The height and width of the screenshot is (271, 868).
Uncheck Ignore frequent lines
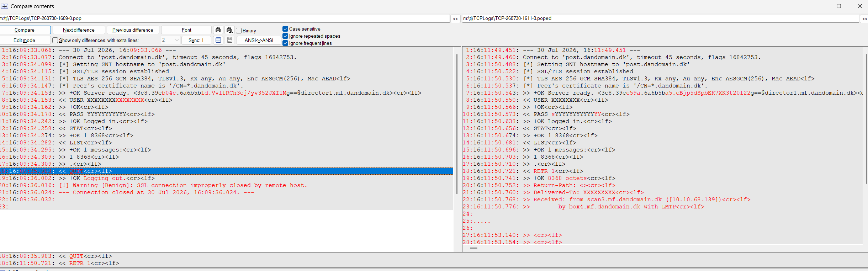(x=285, y=43)
